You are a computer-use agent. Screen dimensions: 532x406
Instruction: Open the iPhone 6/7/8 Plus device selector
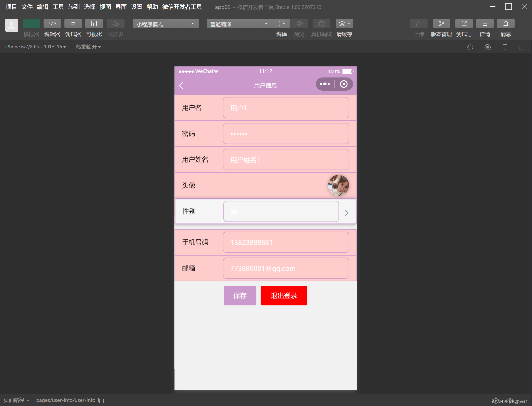pyautogui.click(x=35, y=47)
